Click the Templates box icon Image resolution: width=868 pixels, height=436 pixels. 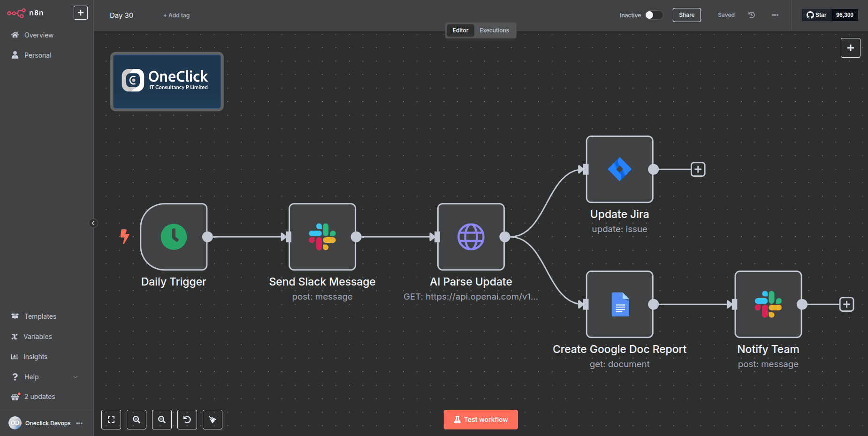[x=15, y=316]
